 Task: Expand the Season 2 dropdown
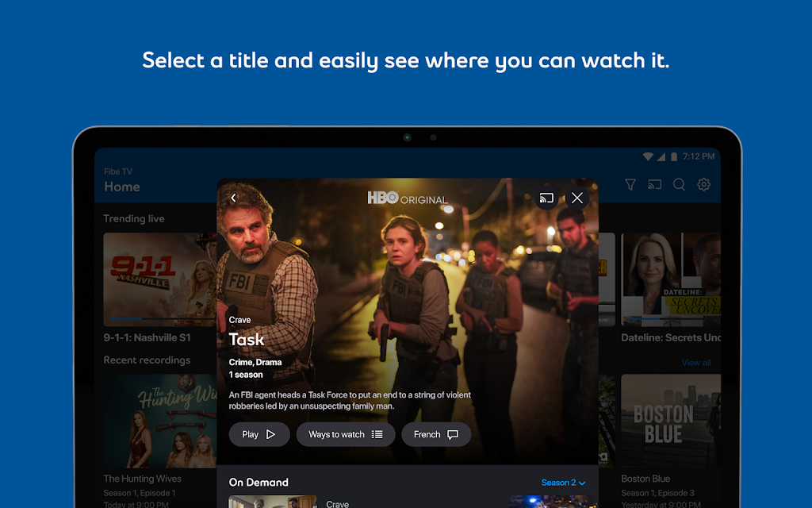[x=563, y=483]
